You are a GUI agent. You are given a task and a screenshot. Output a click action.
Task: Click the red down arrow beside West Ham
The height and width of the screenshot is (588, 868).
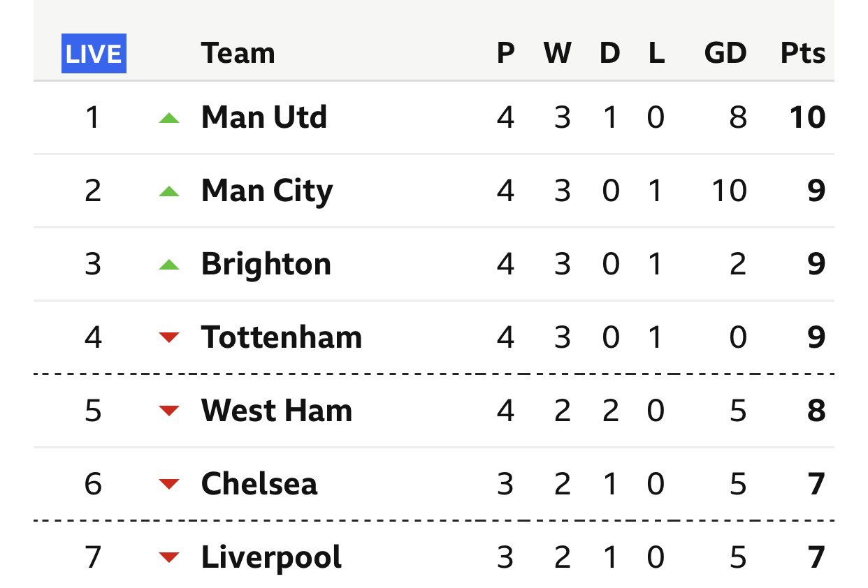coord(169,411)
